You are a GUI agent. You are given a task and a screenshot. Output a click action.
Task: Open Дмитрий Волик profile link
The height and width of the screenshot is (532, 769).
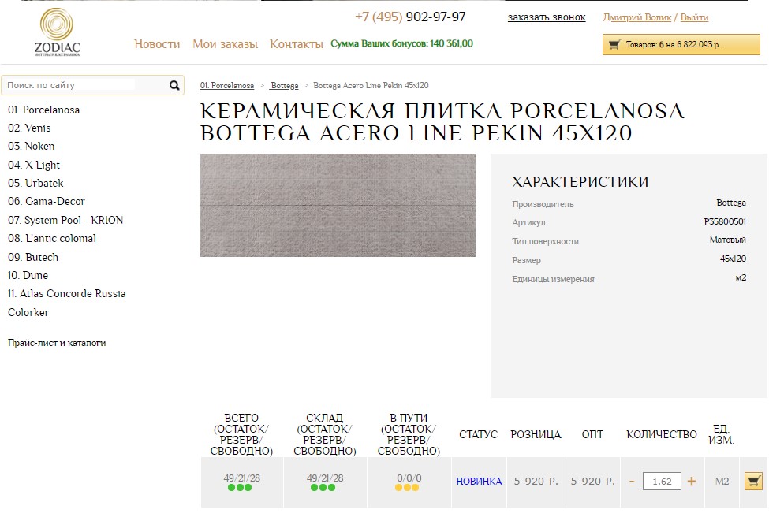pos(637,17)
